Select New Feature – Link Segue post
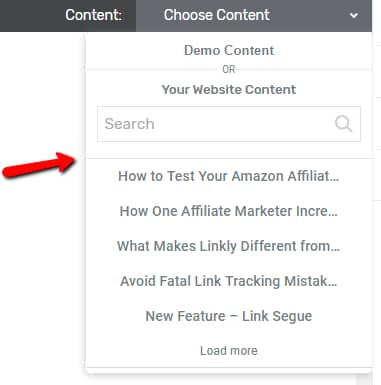The height and width of the screenshot is (385, 381). click(x=229, y=316)
